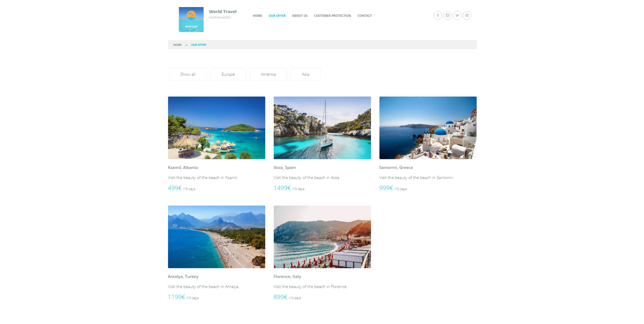Screen dimensions: 644x324
Task: Open the ABOUT US page
Action: [x=300, y=16]
